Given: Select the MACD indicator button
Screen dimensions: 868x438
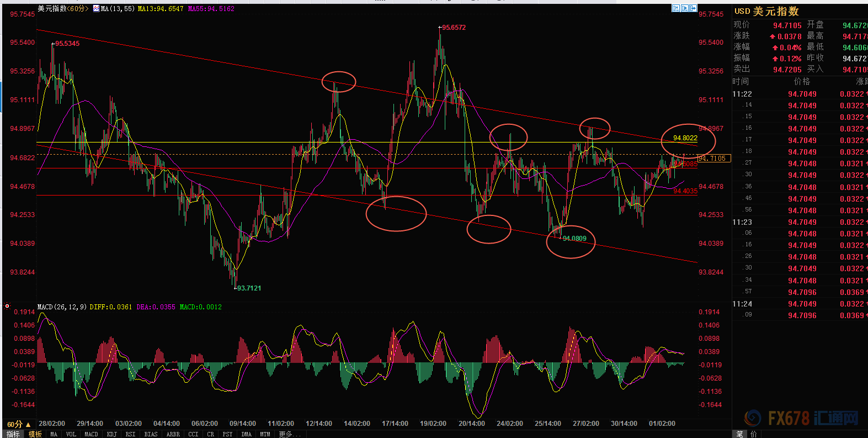Looking at the screenshot, I should (x=91, y=434).
